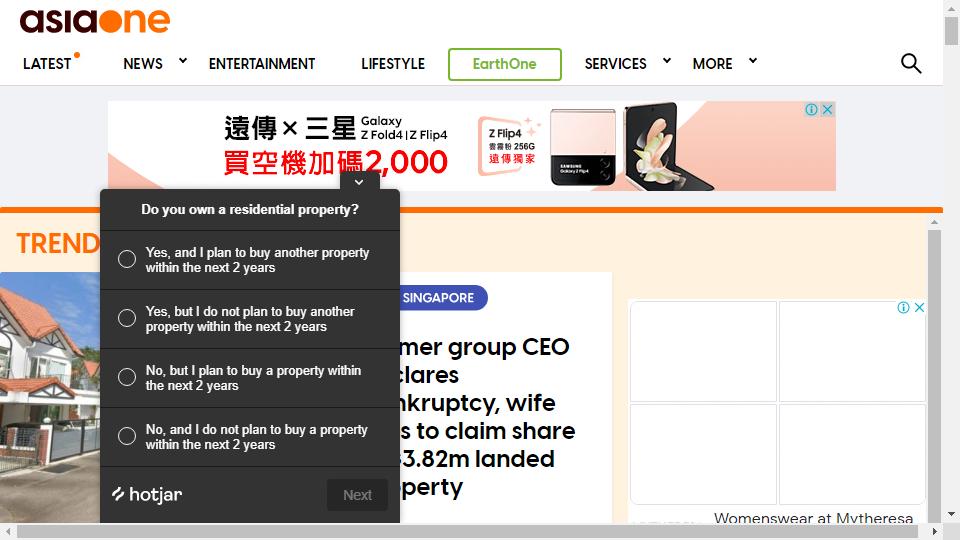Close the sidebar ad with X
Image resolution: width=960 pixels, height=540 pixels.
pyautogui.click(x=919, y=307)
